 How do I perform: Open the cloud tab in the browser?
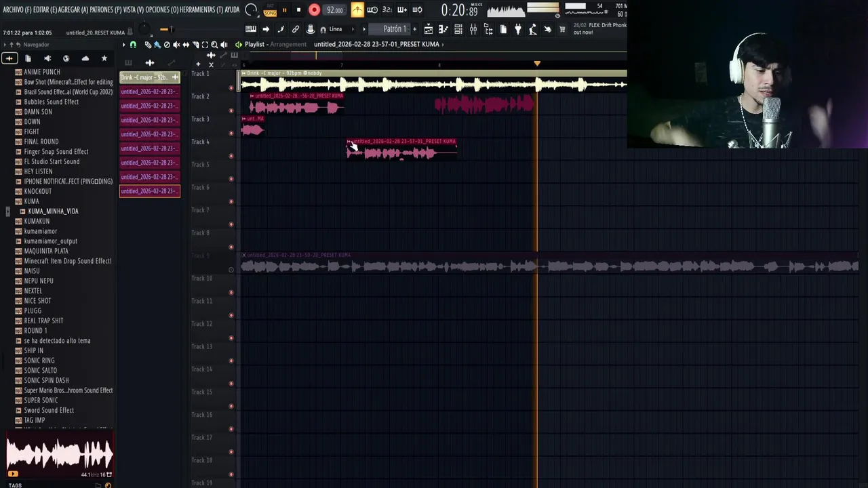(85, 59)
